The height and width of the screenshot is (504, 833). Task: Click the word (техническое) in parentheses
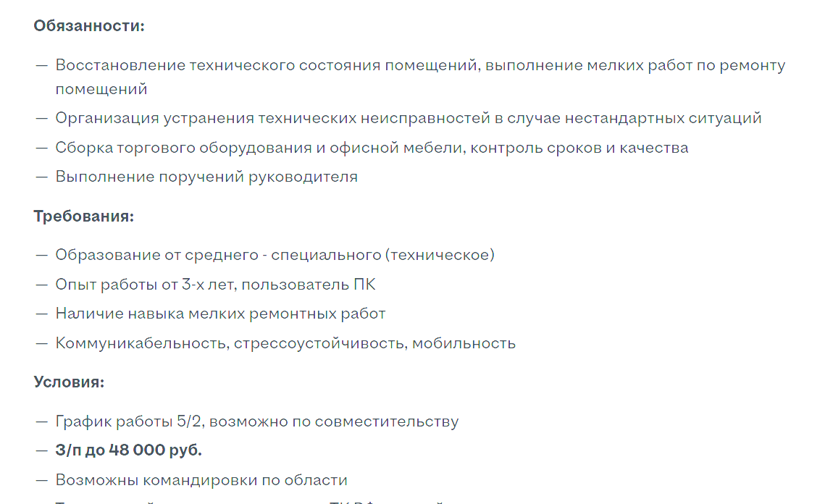point(440,255)
